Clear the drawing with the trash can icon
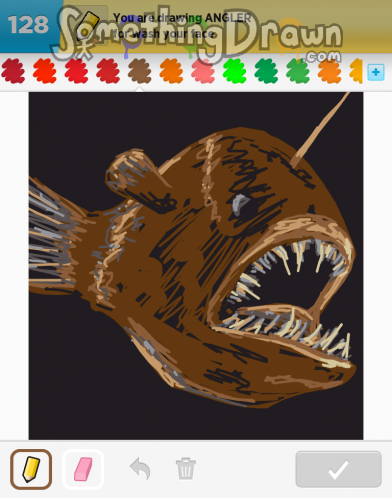The image size is (392, 498). tap(186, 469)
